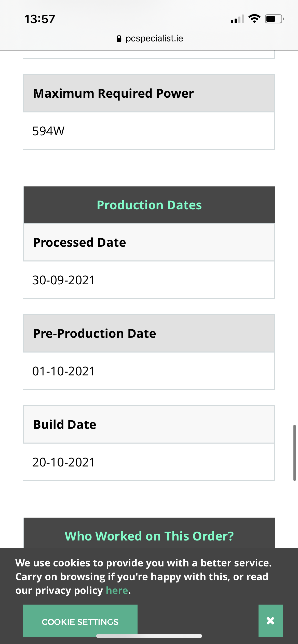Click the 30-09-2021 processed date value
Viewport: 298px width, 644px height.
click(x=64, y=280)
